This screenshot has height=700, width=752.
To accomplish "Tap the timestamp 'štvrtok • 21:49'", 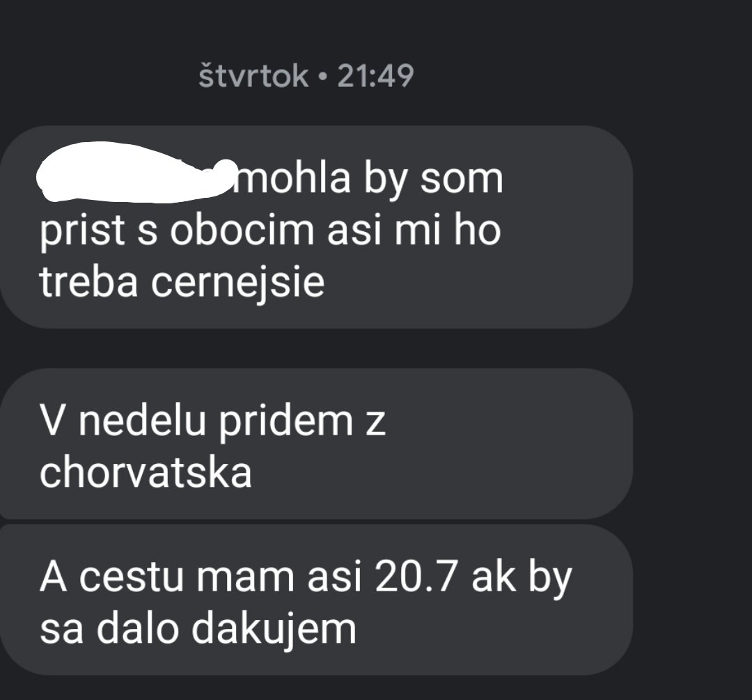I will coord(306,76).
